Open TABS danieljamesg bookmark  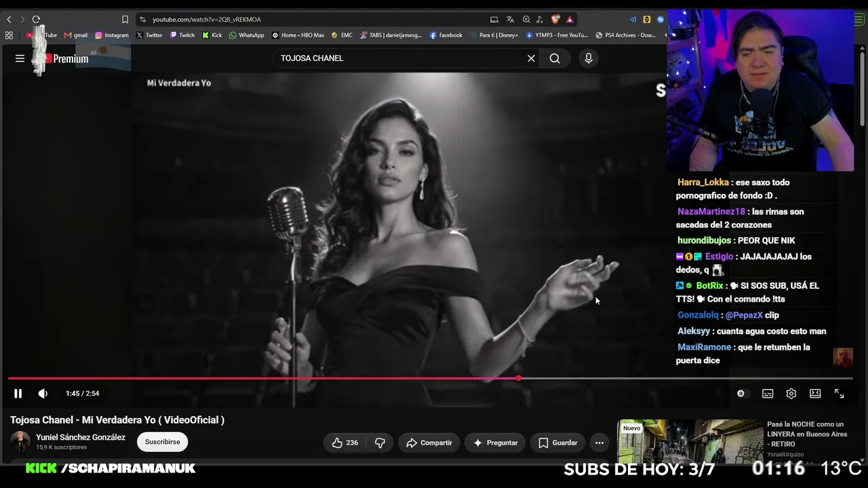point(391,35)
